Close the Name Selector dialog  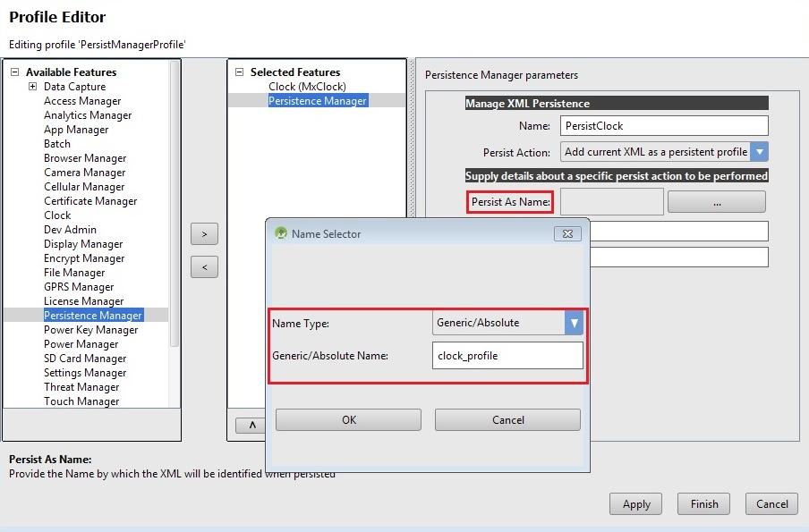click(566, 233)
